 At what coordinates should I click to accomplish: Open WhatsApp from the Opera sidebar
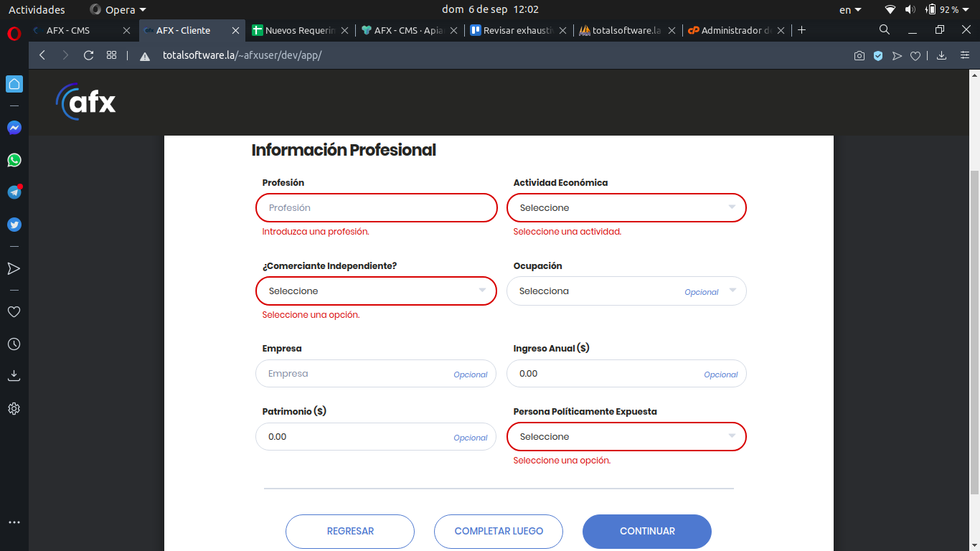pyautogui.click(x=14, y=160)
